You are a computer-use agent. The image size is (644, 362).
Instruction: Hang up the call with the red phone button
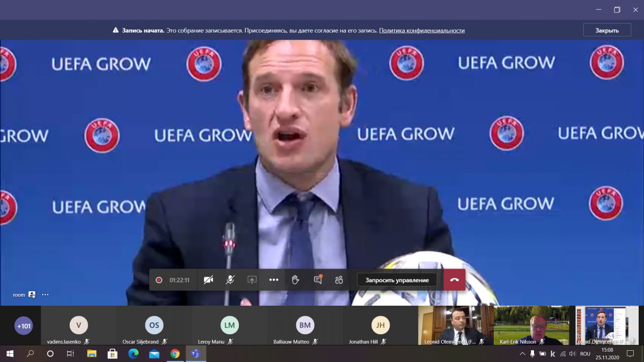[455, 280]
